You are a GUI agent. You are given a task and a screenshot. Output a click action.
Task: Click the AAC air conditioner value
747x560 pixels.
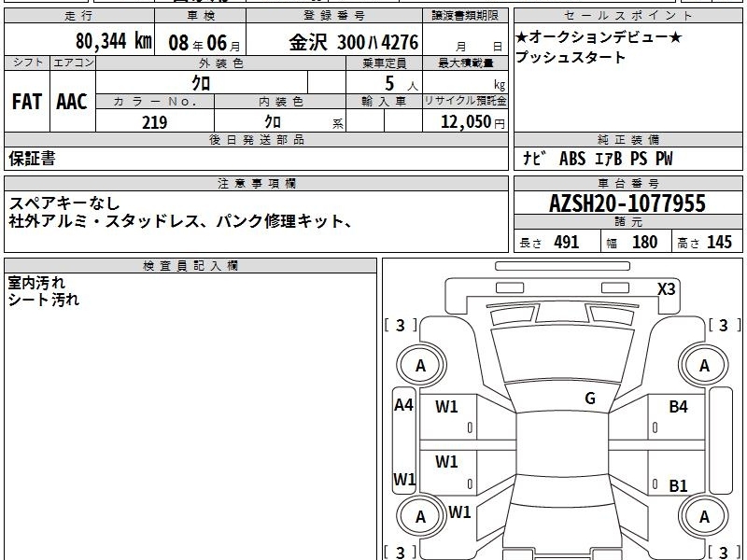tap(72, 102)
